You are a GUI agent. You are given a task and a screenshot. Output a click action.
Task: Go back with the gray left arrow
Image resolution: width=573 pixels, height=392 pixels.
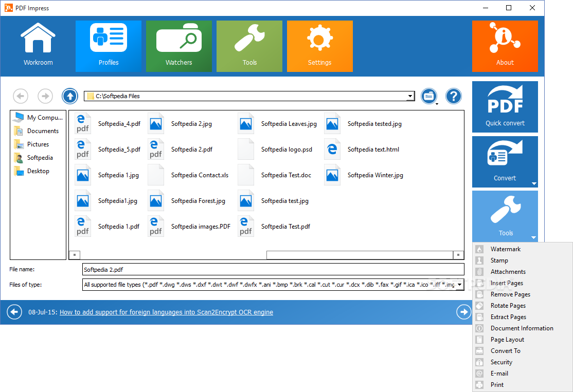click(x=21, y=96)
